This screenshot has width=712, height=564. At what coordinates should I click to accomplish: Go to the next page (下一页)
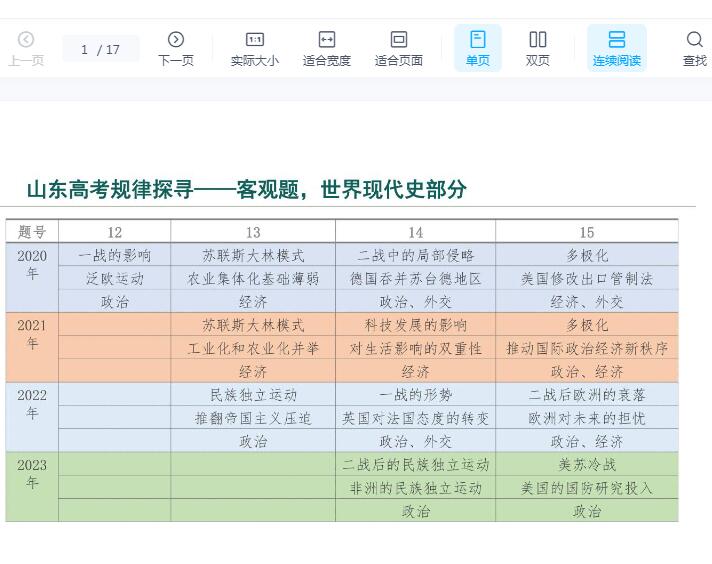176,47
